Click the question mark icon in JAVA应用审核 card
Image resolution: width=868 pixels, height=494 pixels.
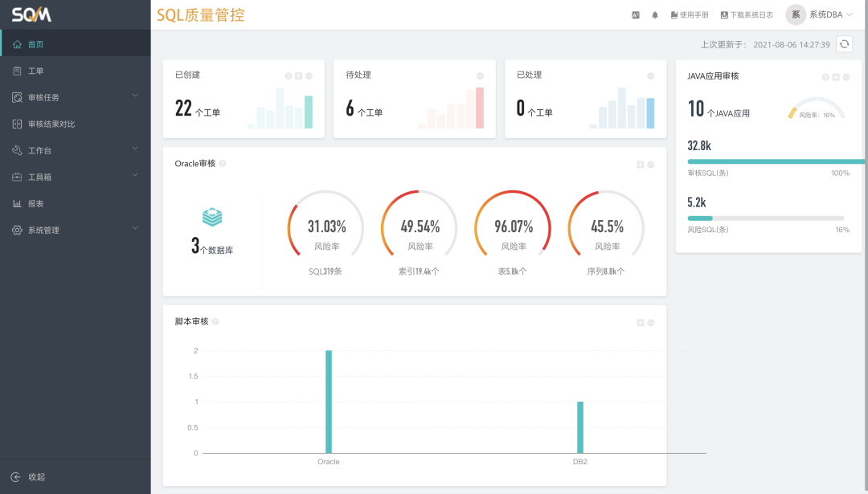pos(825,77)
